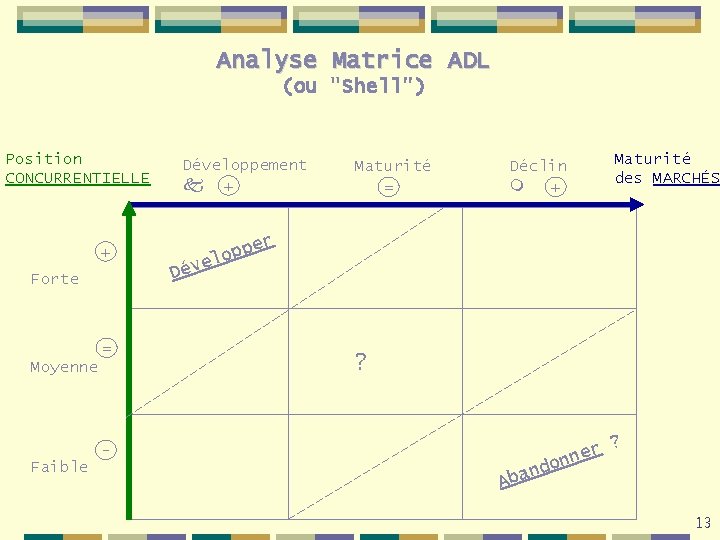
Task: Click the green vertical arrow head
Action: coord(129,208)
